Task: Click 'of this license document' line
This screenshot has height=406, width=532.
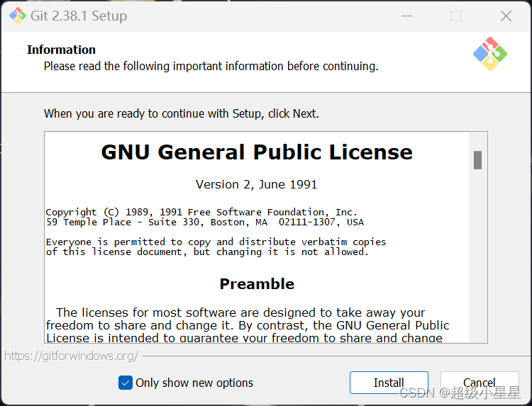Action: click(207, 252)
